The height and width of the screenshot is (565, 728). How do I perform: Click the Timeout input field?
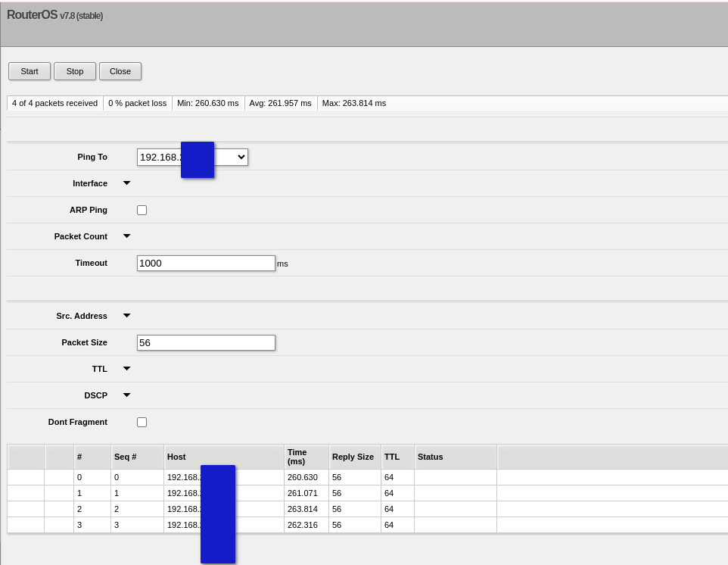pyautogui.click(x=206, y=263)
